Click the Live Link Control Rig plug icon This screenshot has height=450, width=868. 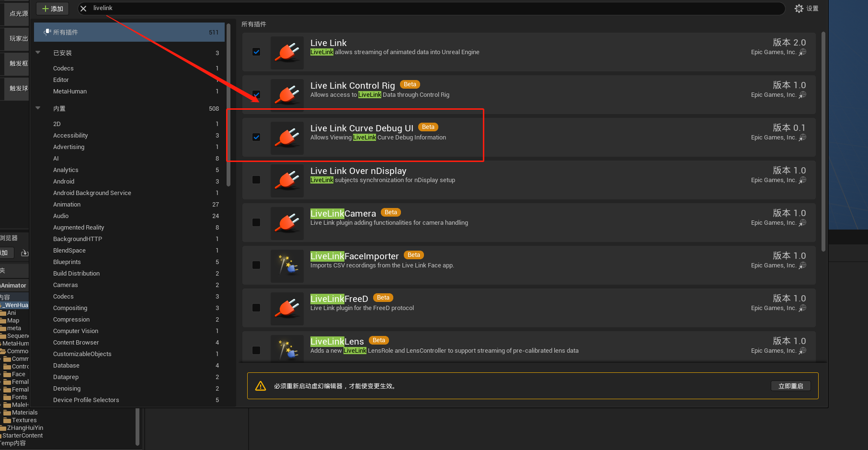287,95
